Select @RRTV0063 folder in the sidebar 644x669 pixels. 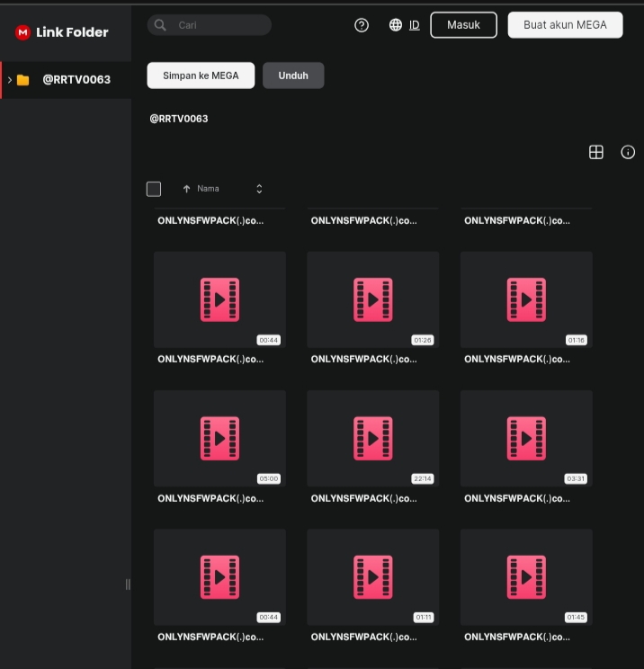(67, 80)
